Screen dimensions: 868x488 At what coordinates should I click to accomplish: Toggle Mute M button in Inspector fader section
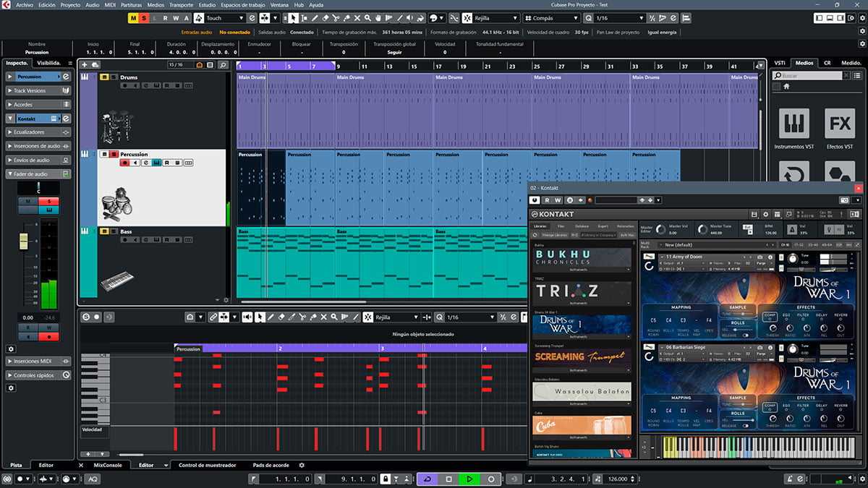27,200
